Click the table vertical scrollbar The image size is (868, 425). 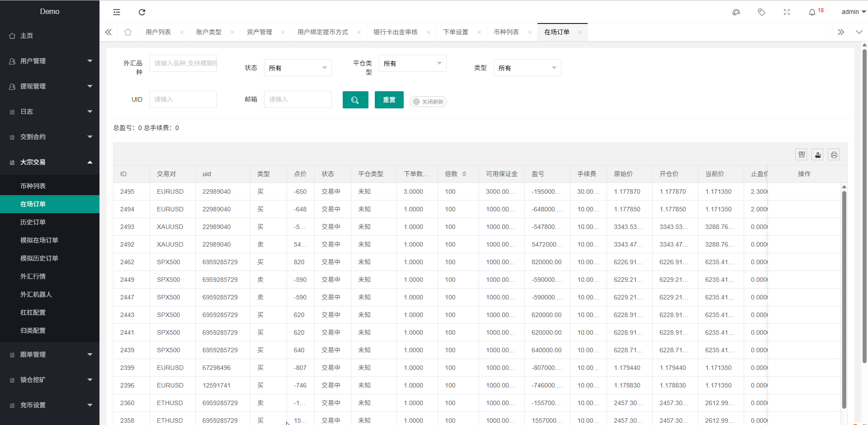point(844,298)
